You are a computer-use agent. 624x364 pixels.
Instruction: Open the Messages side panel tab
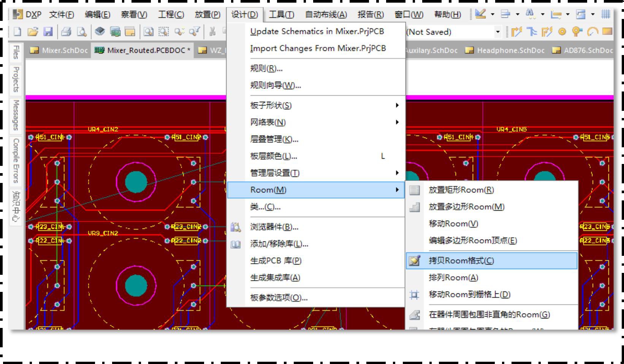pos(16,115)
